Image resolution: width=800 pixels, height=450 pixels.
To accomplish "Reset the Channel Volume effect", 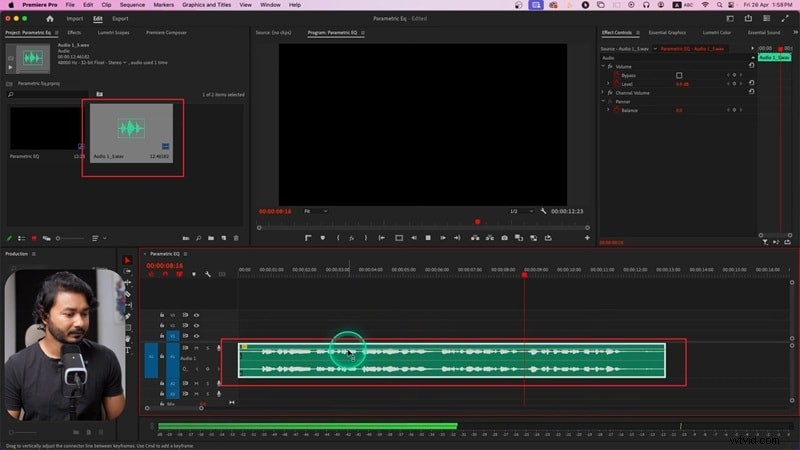I will click(x=752, y=92).
